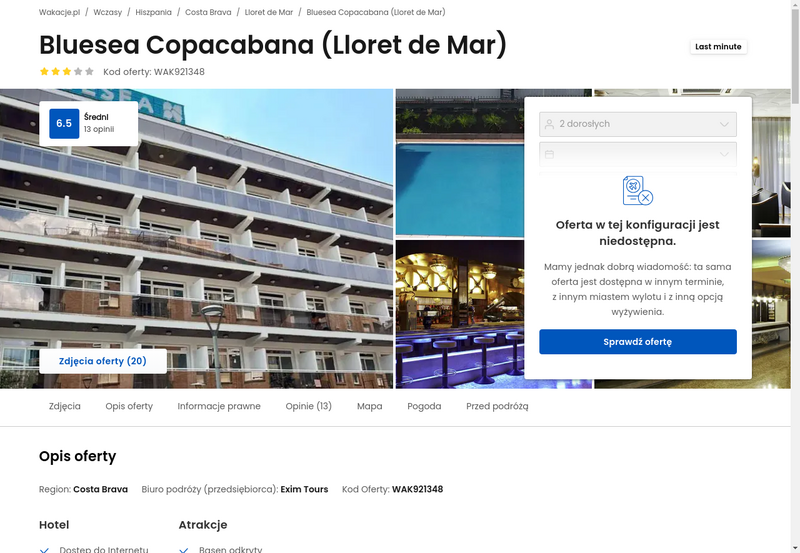The image size is (800, 553).
Task: Click the checkmark beside Dostęp do Internetu
Action: click(x=44, y=550)
